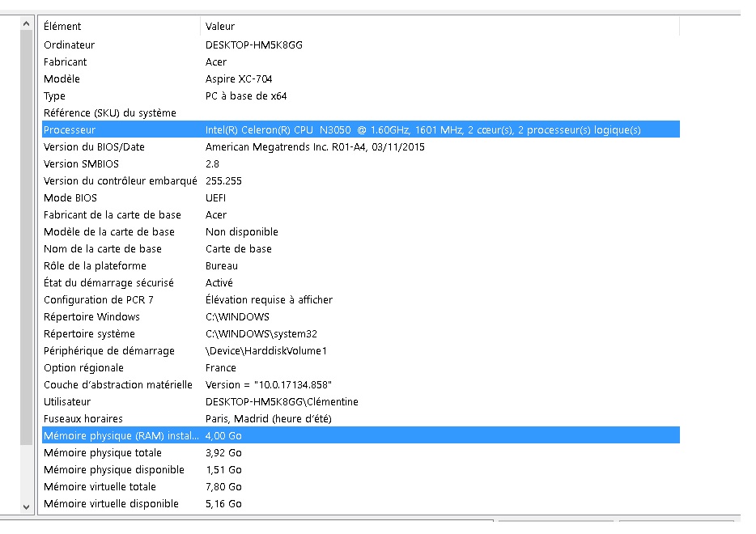756x534 pixels.
Task: Select the Modèle Aspire XC-704 row
Action: [361, 78]
